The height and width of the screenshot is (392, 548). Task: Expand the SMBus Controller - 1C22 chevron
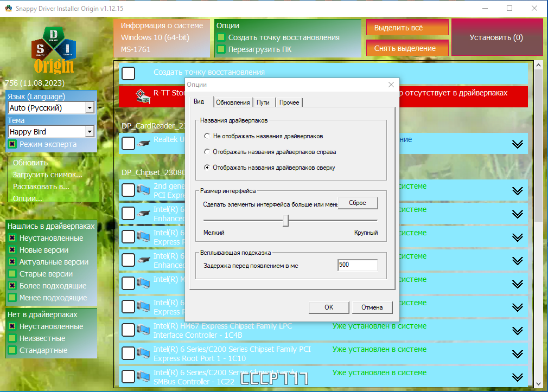tap(518, 377)
